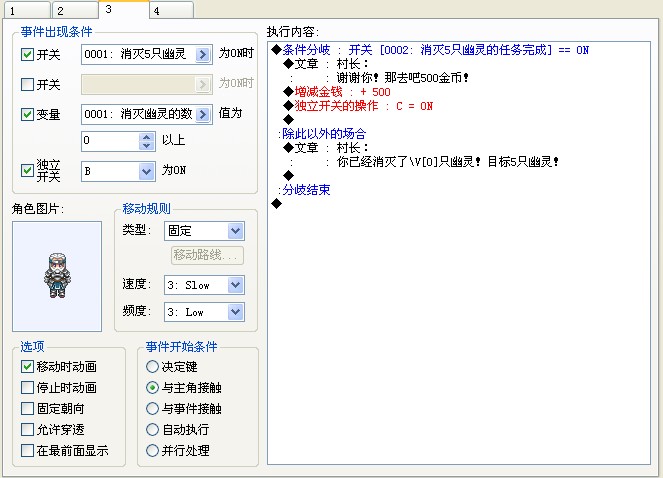Select the 自动执行 trigger radio button

coord(152,429)
